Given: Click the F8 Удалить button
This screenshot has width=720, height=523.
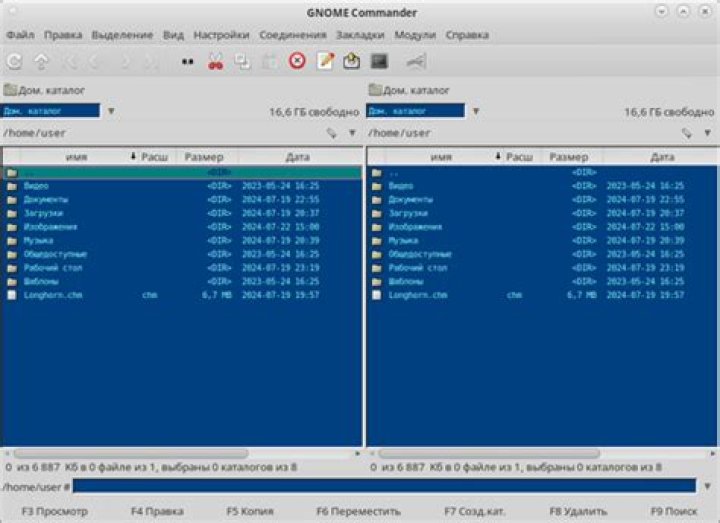Looking at the screenshot, I should point(579,511).
